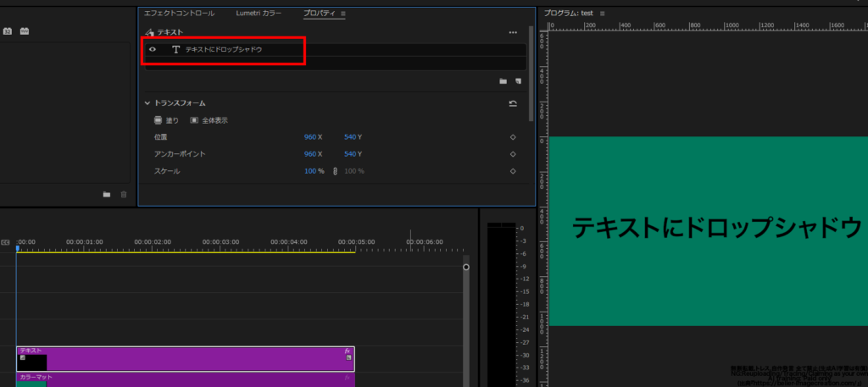Edit the 位置 X value 960
This screenshot has height=387, width=868.
pyautogui.click(x=310, y=137)
